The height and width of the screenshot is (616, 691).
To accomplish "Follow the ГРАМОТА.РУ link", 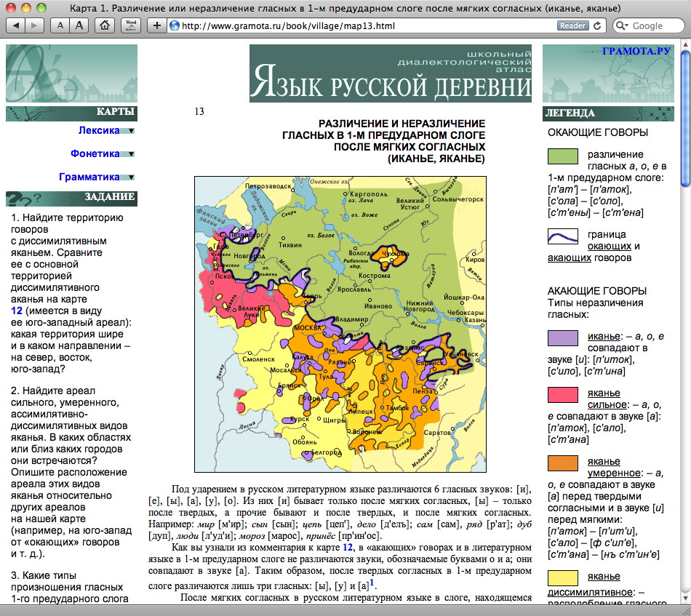I will (x=636, y=51).
